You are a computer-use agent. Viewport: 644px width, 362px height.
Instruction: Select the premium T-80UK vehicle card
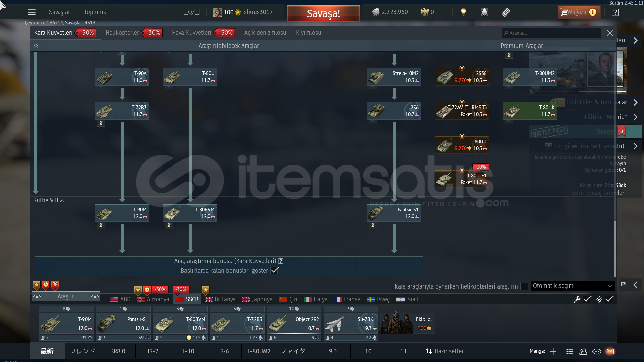(530, 111)
